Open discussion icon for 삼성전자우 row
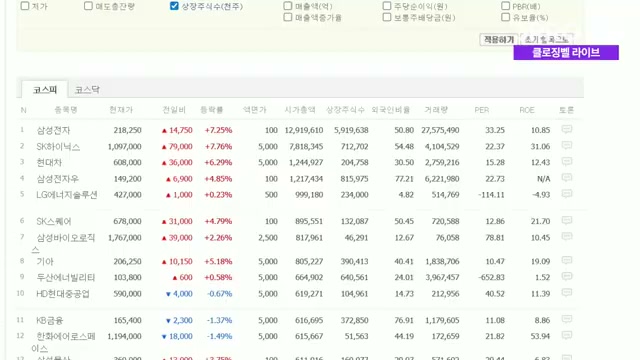The height and width of the screenshot is (360, 640). pyautogui.click(x=566, y=178)
